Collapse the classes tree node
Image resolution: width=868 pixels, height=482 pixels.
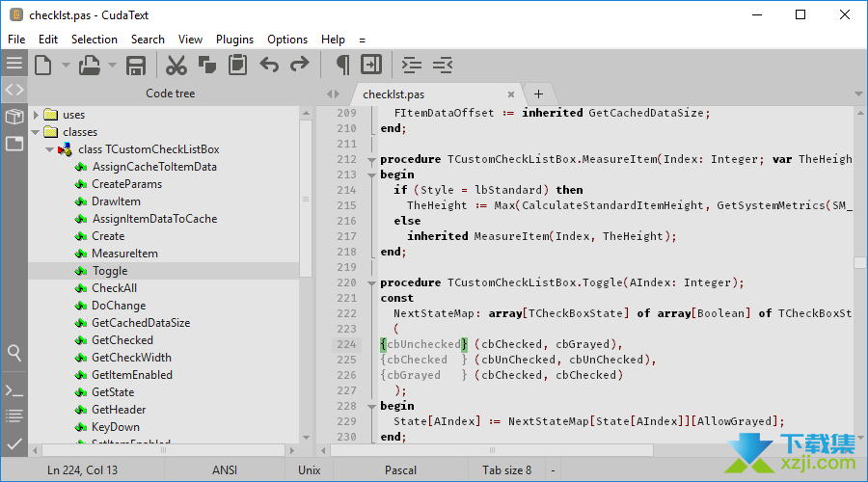coord(36,132)
